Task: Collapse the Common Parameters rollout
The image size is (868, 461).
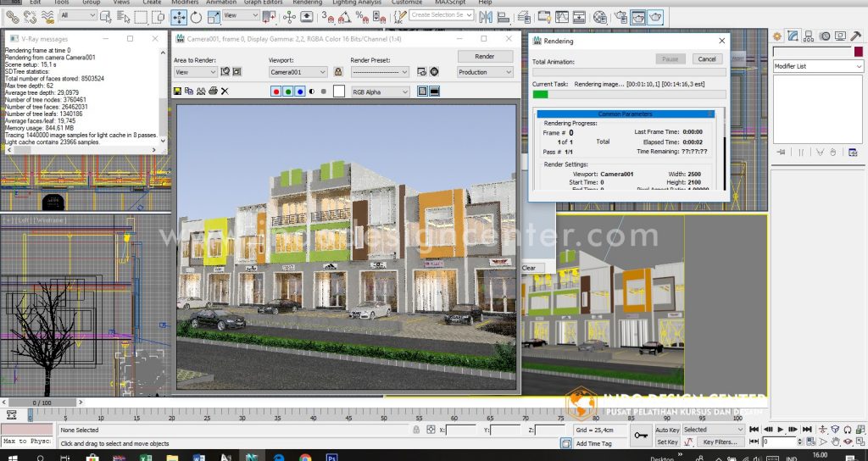Action: point(626,114)
